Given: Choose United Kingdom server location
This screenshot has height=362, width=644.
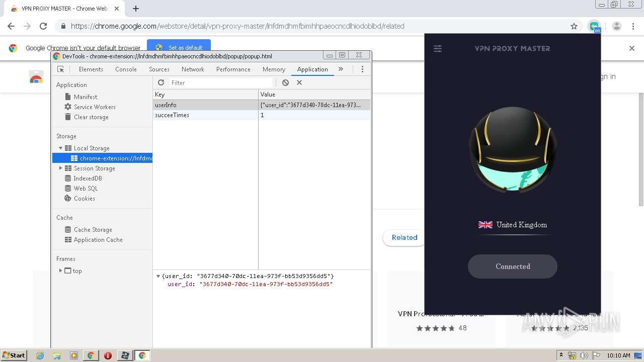Looking at the screenshot, I should click(x=513, y=225).
